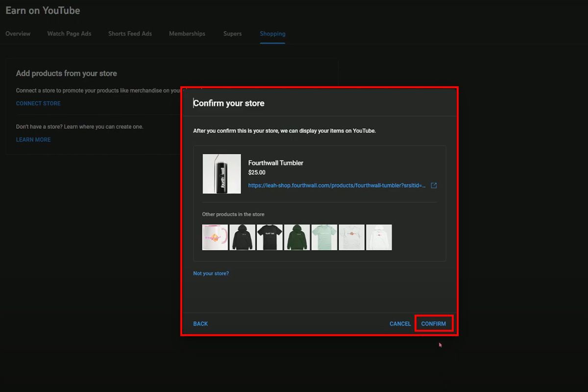Switch to the Overview tab
The image size is (588, 392).
tap(18, 34)
